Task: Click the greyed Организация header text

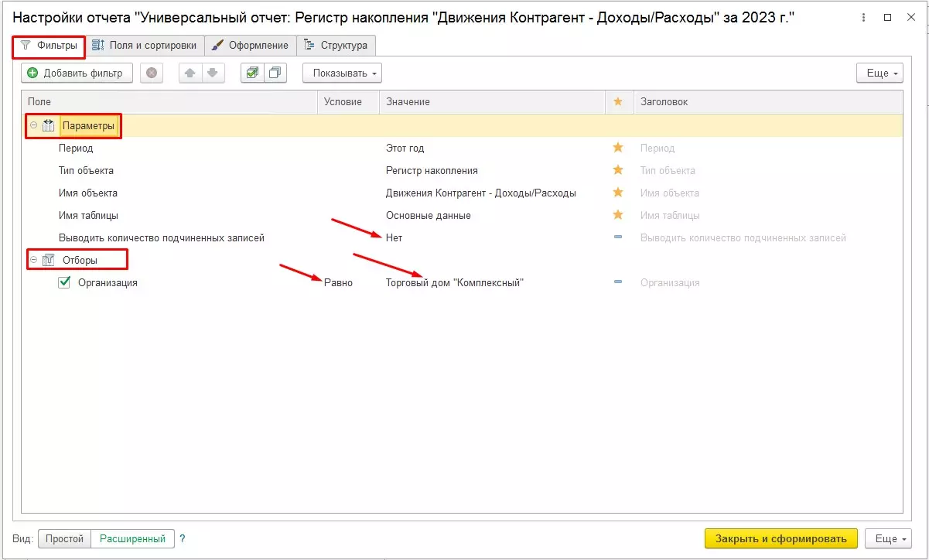Action: [670, 282]
